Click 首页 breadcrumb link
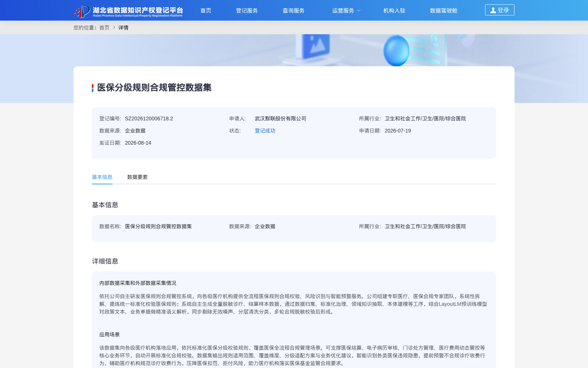Screen dimensions: 588x368 click(104, 28)
